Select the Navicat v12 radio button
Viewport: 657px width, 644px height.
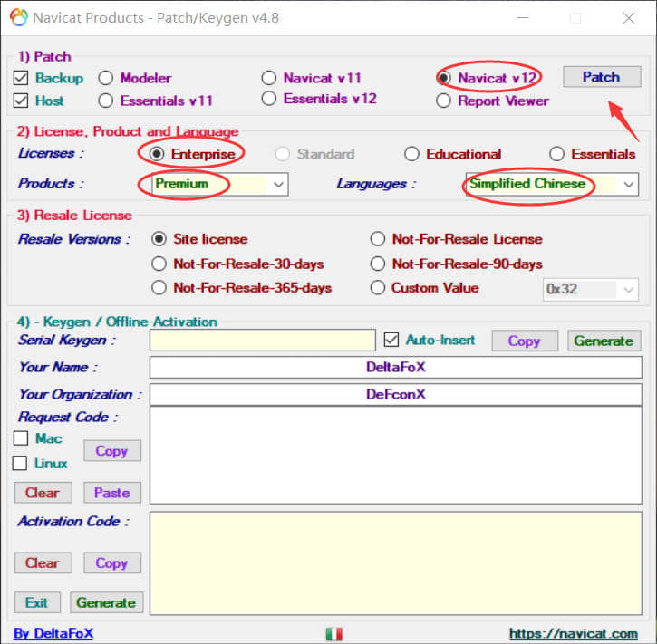(x=443, y=78)
